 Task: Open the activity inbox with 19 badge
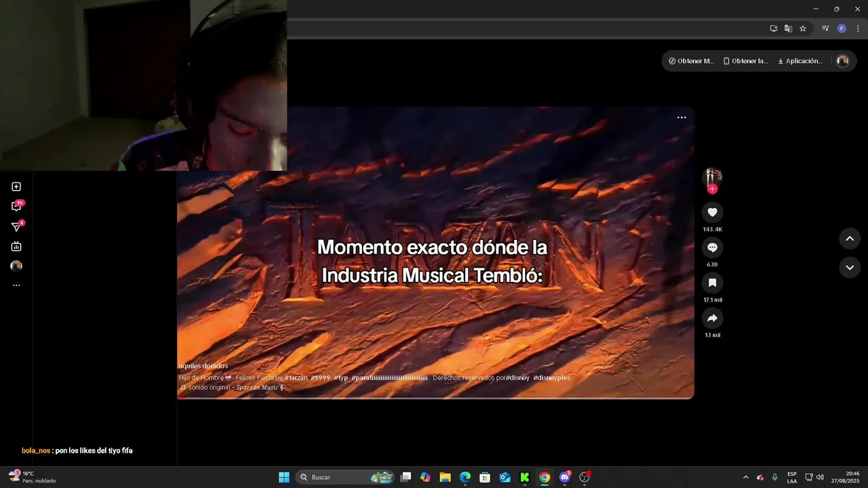click(16, 206)
